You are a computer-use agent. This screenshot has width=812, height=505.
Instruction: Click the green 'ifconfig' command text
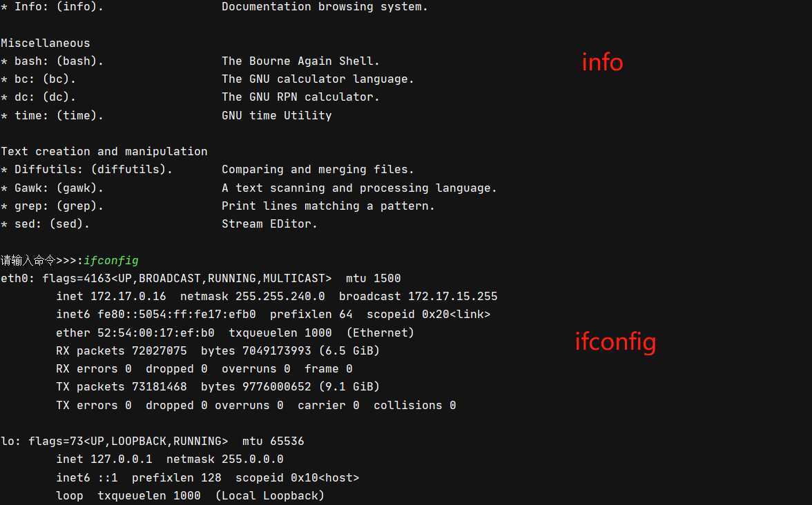point(110,260)
